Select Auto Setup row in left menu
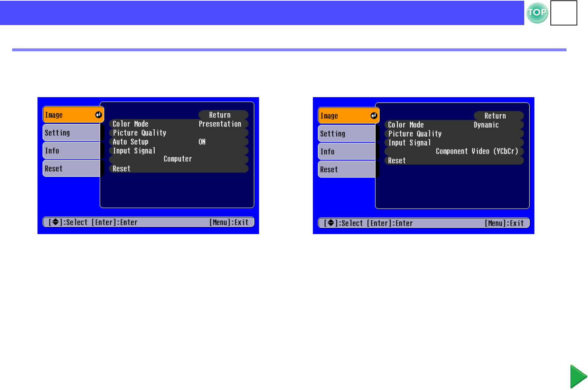588x390 pixels. (179, 142)
